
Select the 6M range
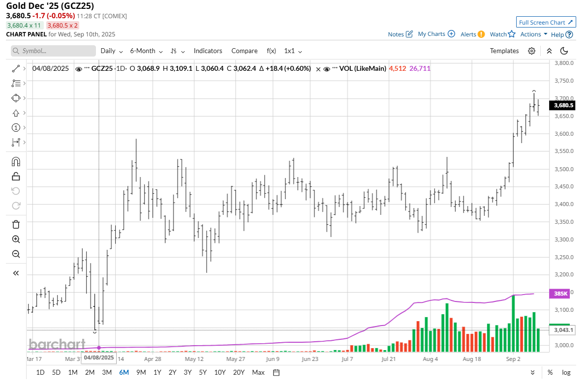pos(124,372)
